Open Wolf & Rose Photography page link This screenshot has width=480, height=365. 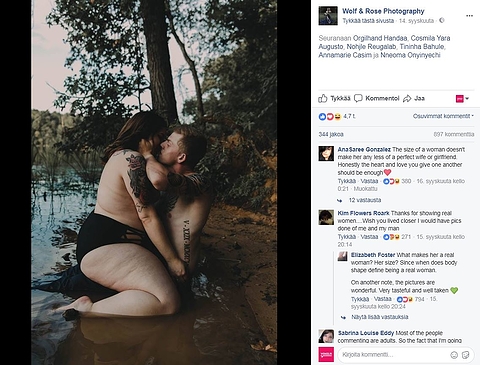click(383, 11)
